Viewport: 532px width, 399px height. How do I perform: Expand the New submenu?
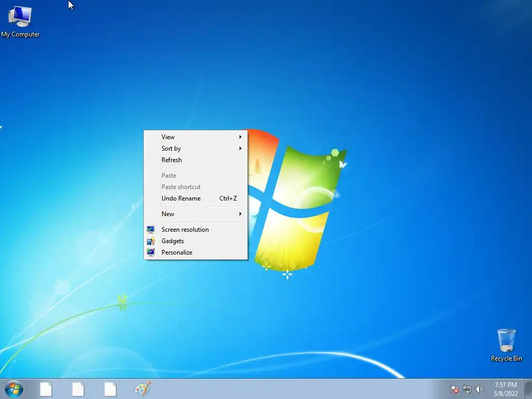point(196,214)
